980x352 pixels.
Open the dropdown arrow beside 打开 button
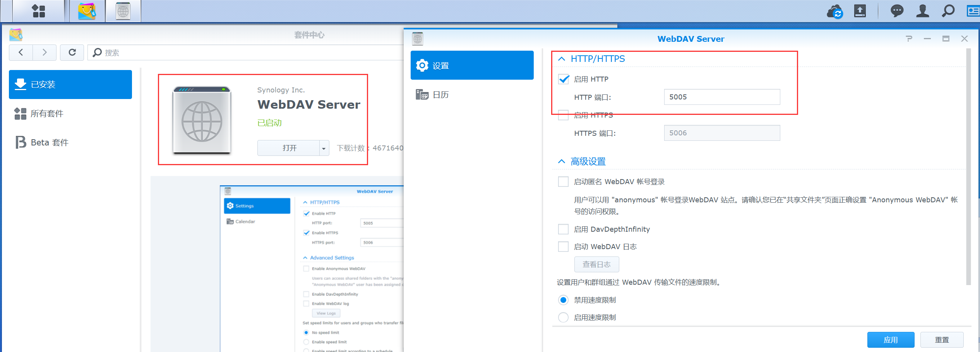324,148
